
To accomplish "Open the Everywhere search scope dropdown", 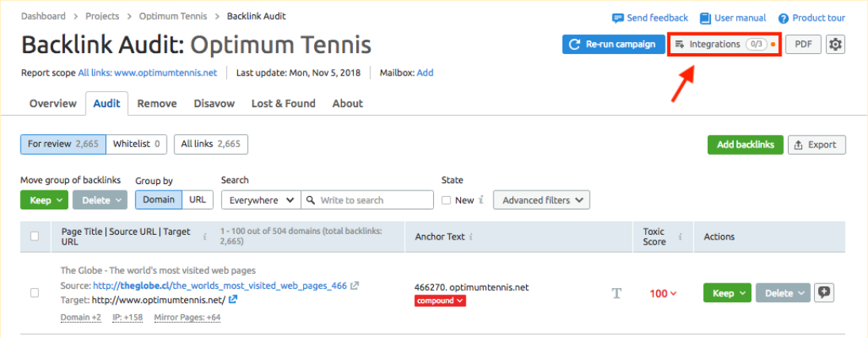I will click(x=261, y=200).
